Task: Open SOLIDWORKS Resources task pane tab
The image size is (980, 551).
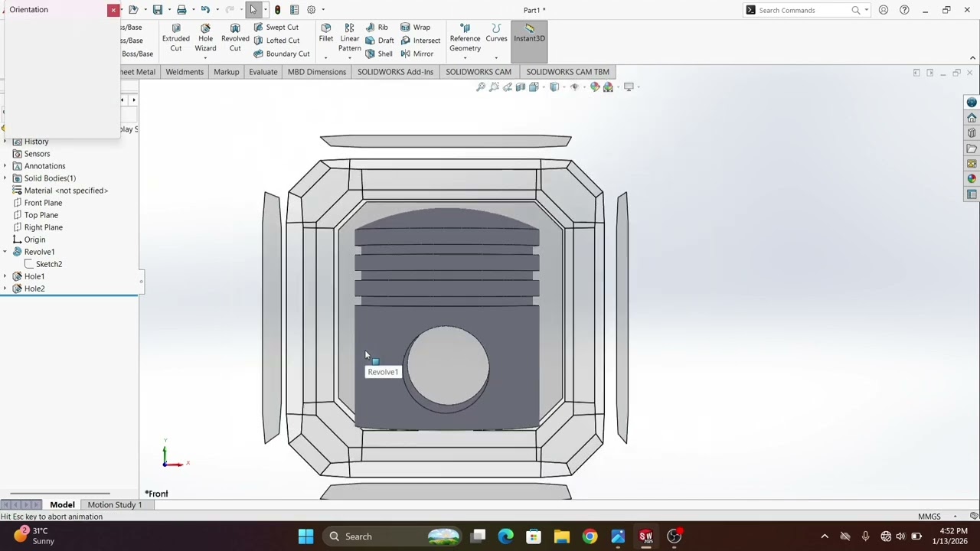Action: [972, 118]
